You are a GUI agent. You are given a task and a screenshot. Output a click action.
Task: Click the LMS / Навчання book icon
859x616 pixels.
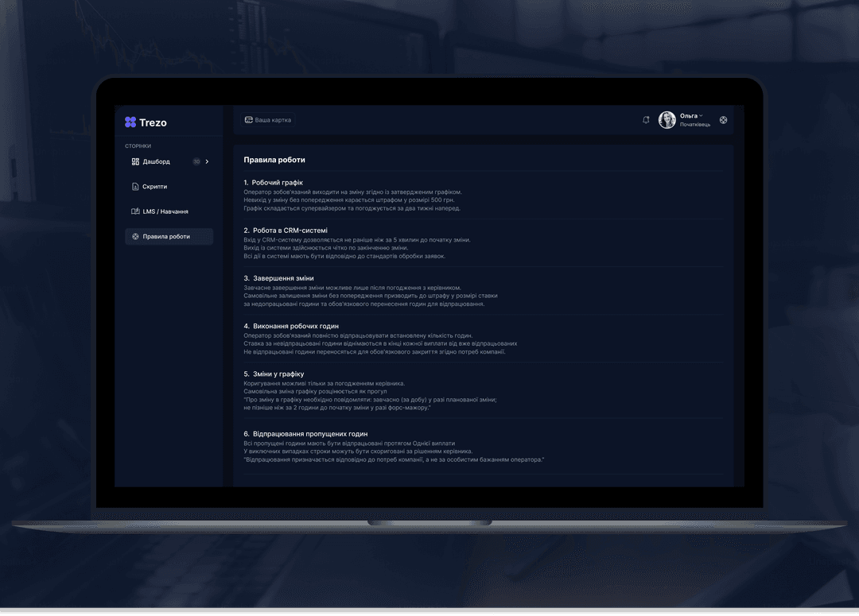coord(135,211)
